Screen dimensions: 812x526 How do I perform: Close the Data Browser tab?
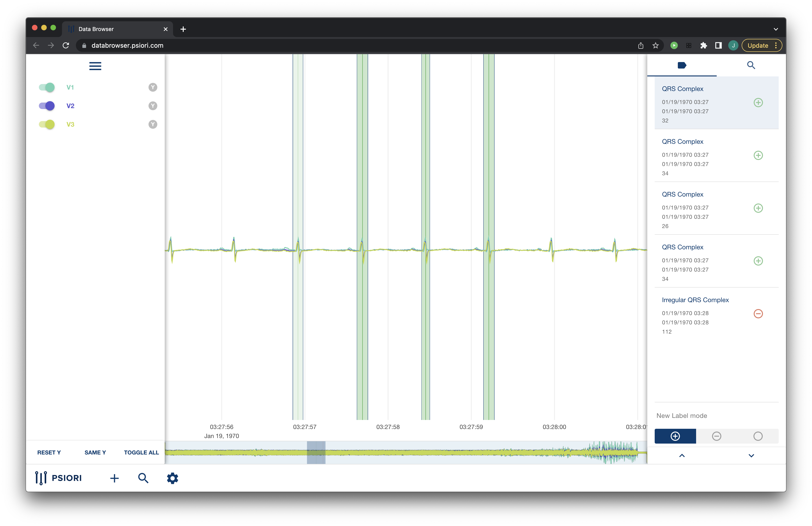tap(165, 29)
